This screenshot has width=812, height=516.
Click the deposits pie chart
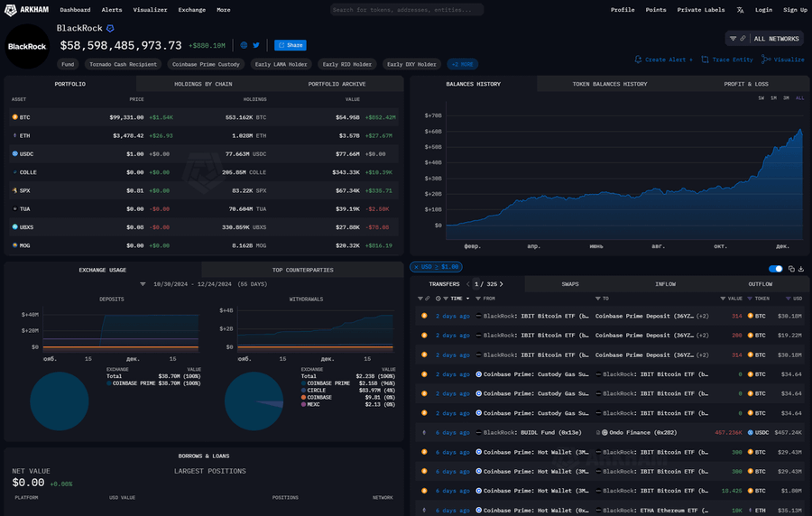[x=60, y=401]
